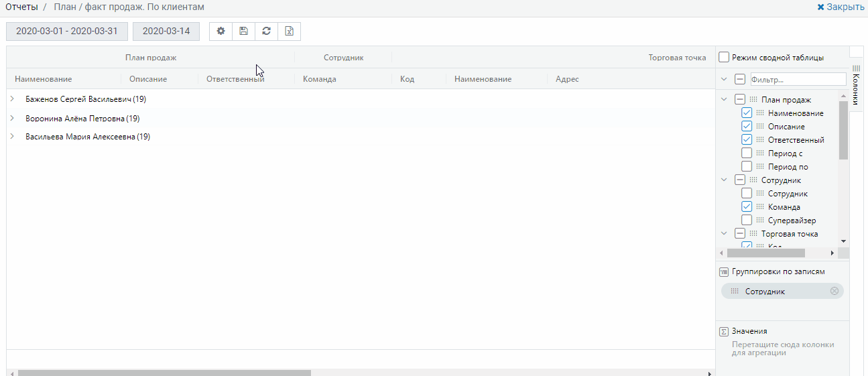Click the 2020-03-14 date button
This screenshot has width=868, height=376.
[166, 32]
